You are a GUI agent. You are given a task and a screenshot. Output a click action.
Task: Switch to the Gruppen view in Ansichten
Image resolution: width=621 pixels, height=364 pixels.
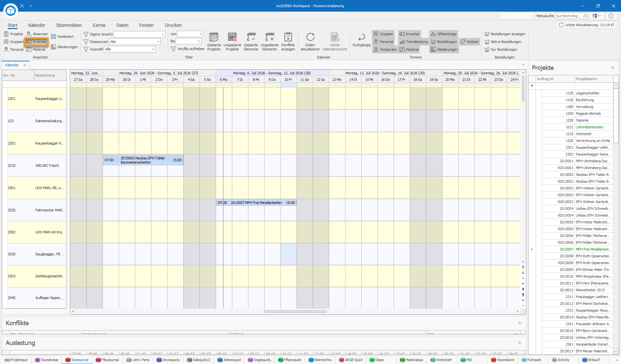tap(14, 42)
